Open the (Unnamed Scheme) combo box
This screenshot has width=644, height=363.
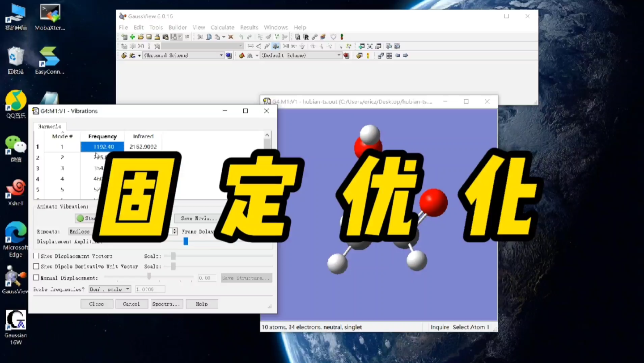[183, 55]
